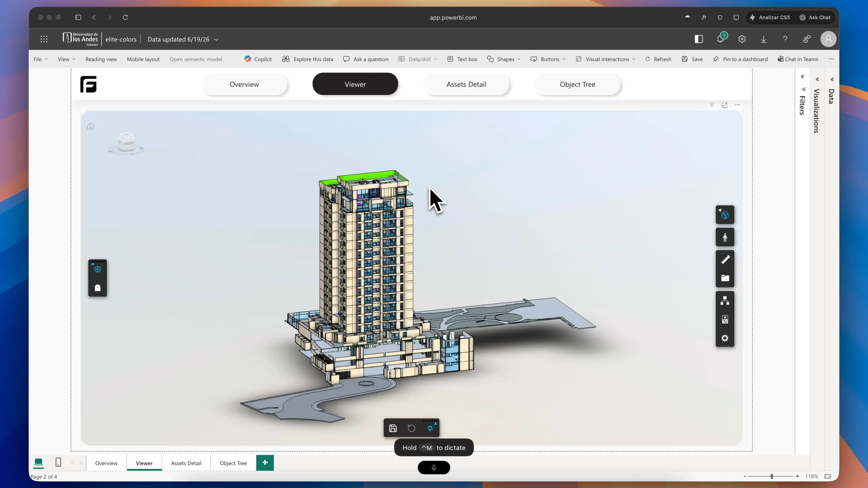This screenshot has height=488, width=868.
Task: Click the zoom in plus button
Action: (x=797, y=476)
